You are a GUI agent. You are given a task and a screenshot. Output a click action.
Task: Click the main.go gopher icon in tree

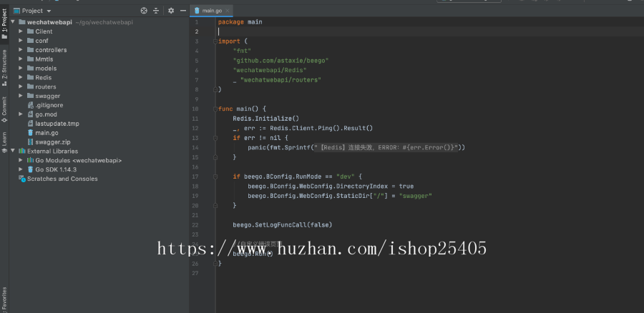30,132
